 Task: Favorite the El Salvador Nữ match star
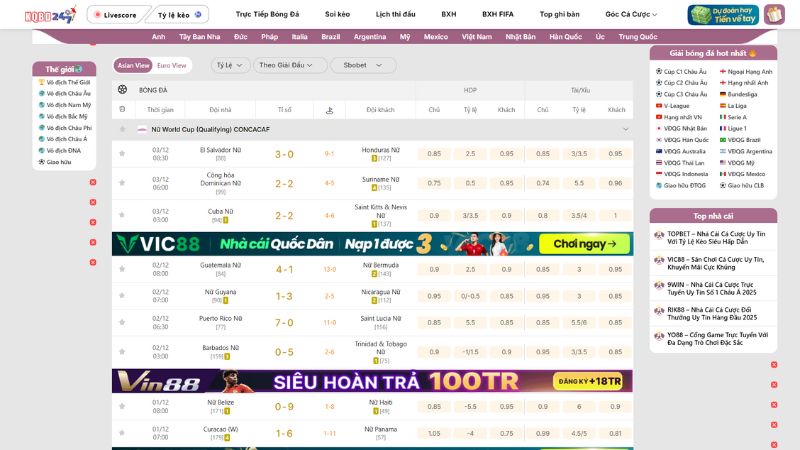tap(122, 154)
